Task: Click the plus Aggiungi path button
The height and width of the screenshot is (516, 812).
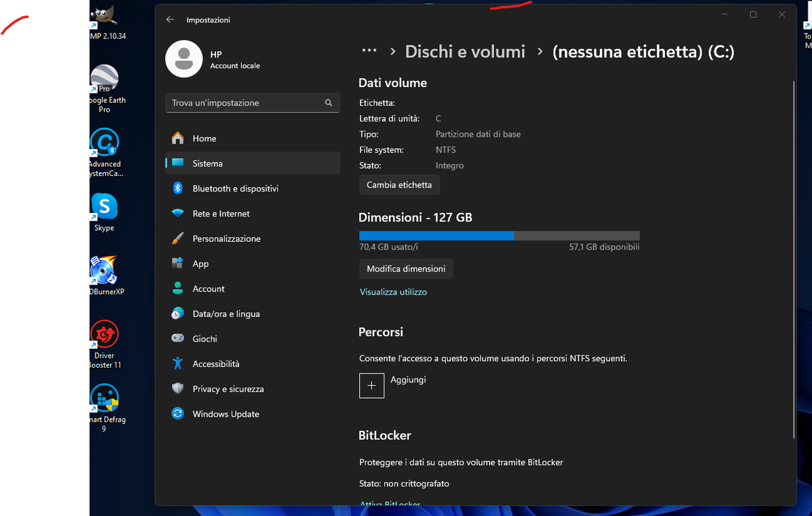Action: click(371, 386)
